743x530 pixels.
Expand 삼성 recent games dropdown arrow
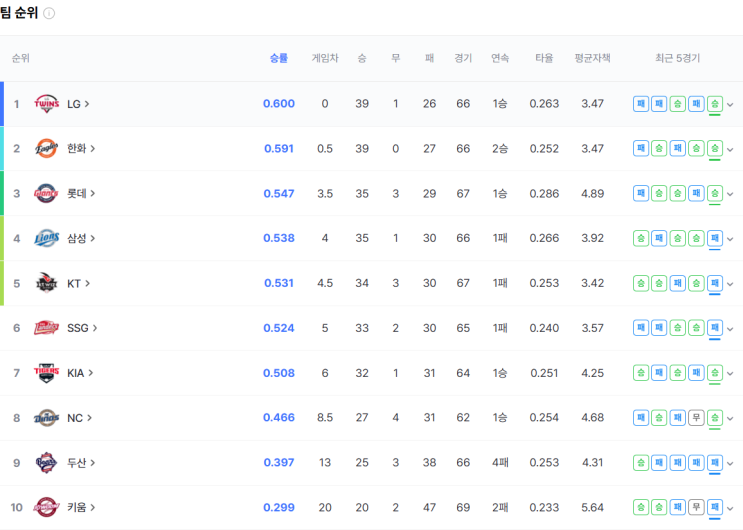point(730,239)
